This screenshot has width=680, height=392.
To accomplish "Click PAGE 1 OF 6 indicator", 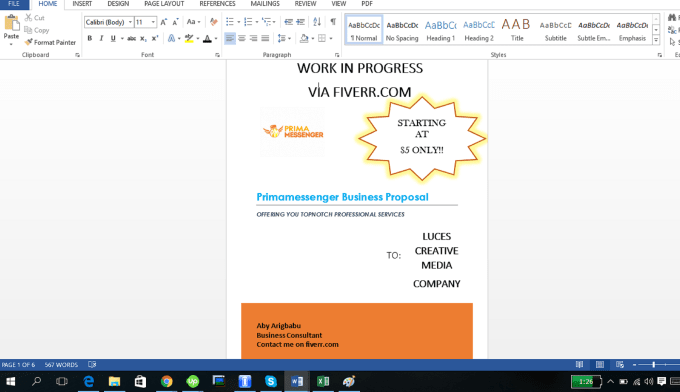I will tap(18, 365).
